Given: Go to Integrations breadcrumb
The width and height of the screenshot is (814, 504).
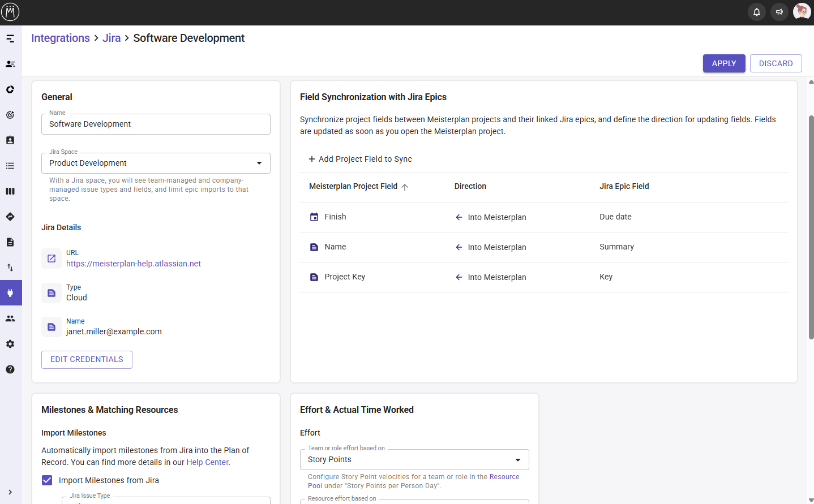Looking at the screenshot, I should (61, 38).
